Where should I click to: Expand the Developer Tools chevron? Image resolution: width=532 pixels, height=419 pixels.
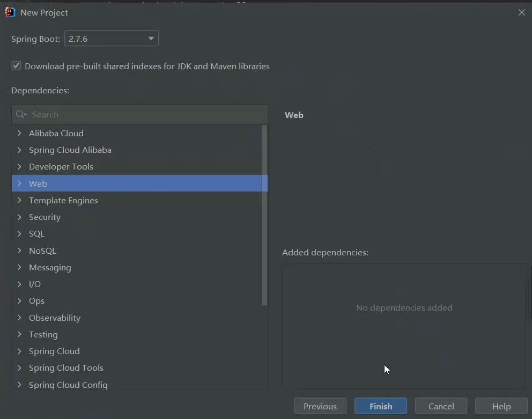pyautogui.click(x=19, y=167)
